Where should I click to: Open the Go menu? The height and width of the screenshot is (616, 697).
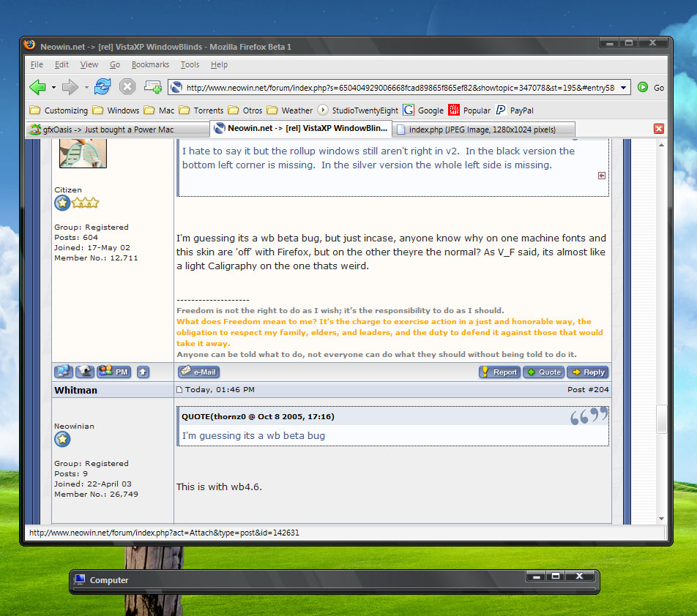pos(115,65)
